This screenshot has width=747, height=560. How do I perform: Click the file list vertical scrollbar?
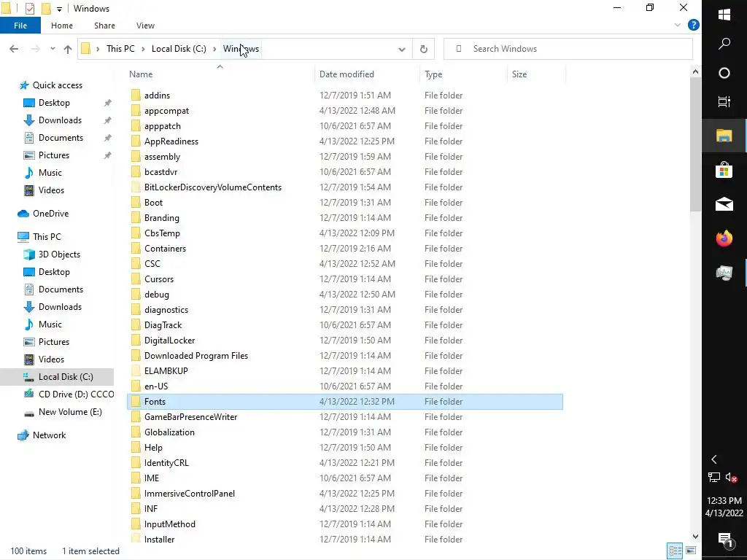pos(695,144)
